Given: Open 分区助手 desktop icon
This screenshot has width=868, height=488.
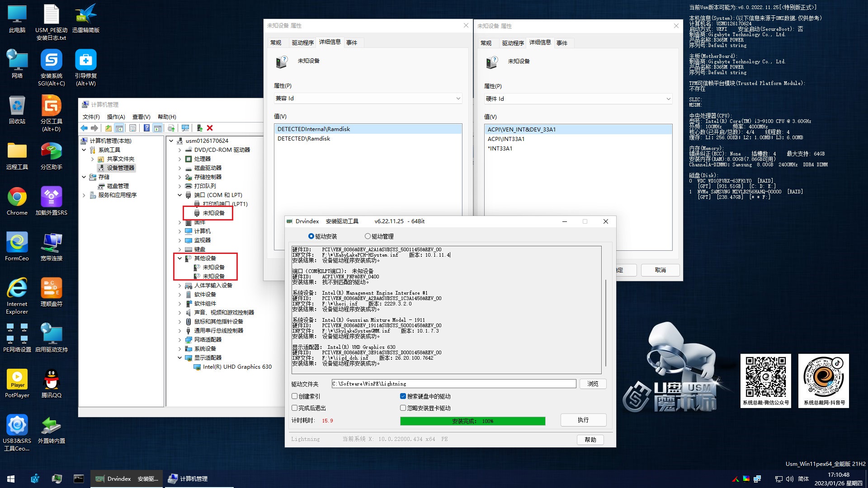Looking at the screenshot, I should click(52, 155).
